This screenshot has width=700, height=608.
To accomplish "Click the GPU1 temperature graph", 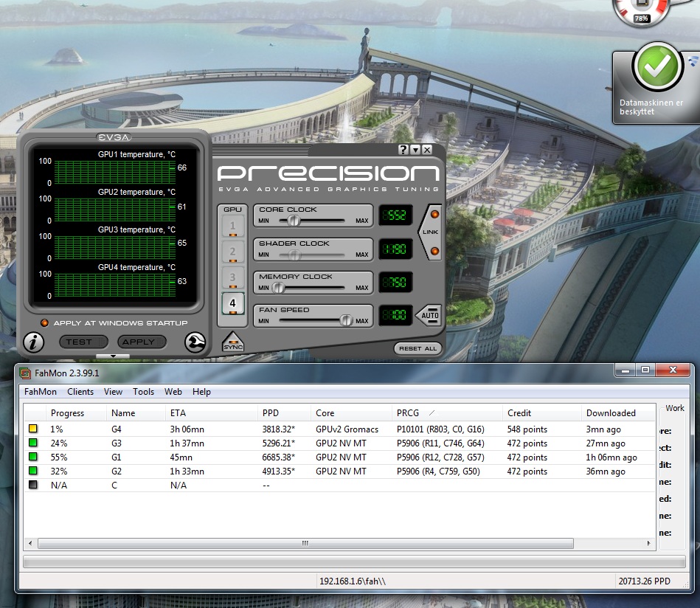I will 115,172.
